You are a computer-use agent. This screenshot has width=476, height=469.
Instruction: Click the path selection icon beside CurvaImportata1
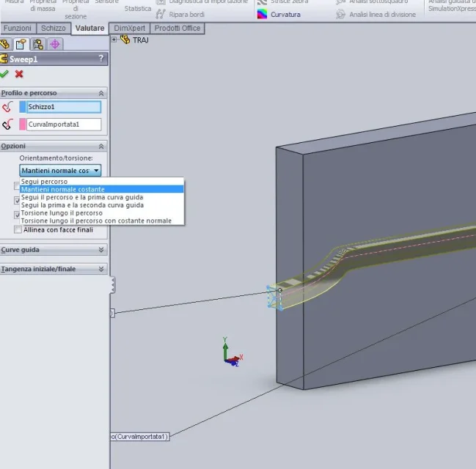click(x=8, y=125)
